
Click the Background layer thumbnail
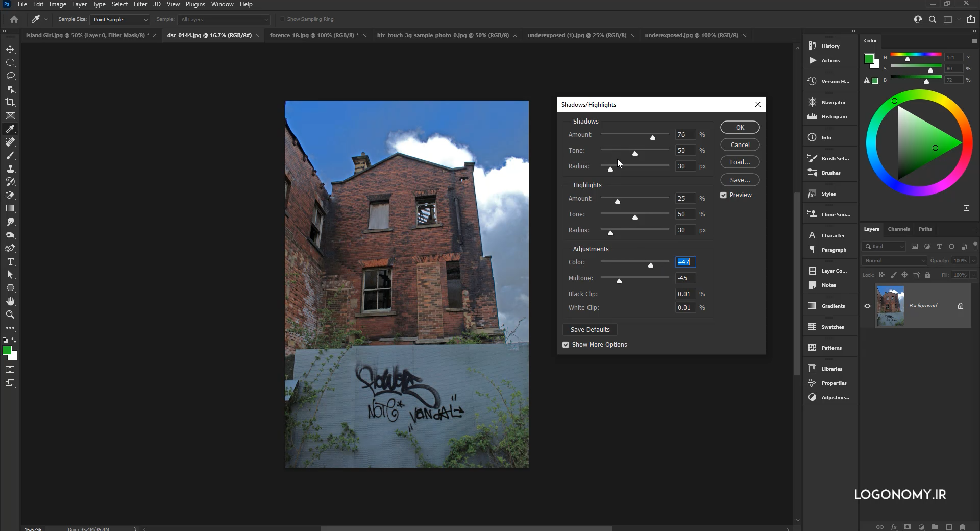[890, 306]
